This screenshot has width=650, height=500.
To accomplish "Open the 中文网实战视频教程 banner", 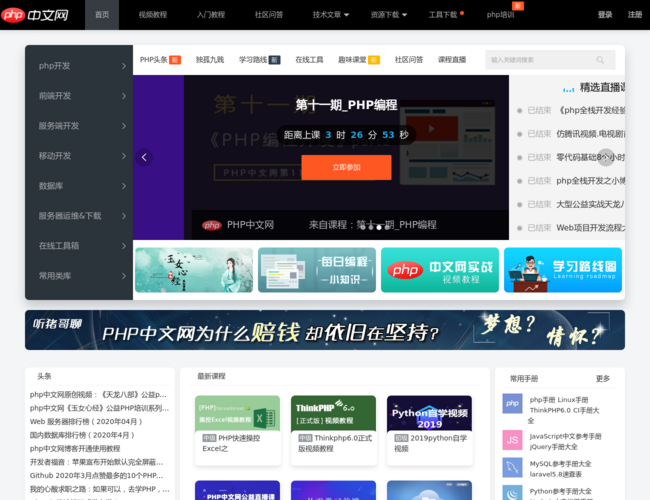I will tap(440, 270).
